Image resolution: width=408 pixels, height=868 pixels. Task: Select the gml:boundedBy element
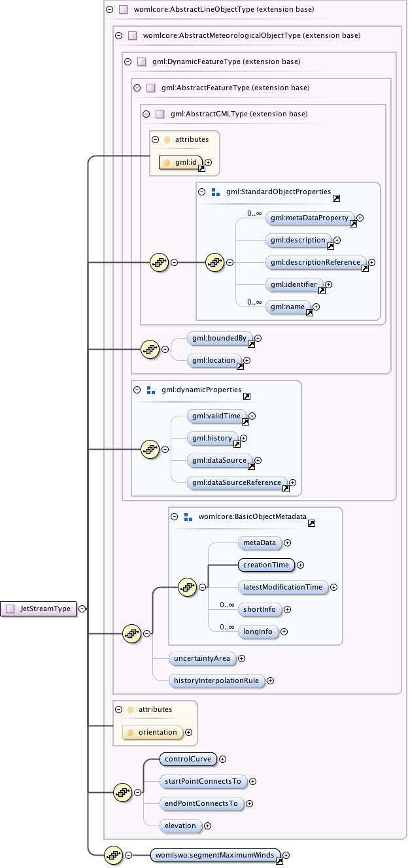point(220,339)
